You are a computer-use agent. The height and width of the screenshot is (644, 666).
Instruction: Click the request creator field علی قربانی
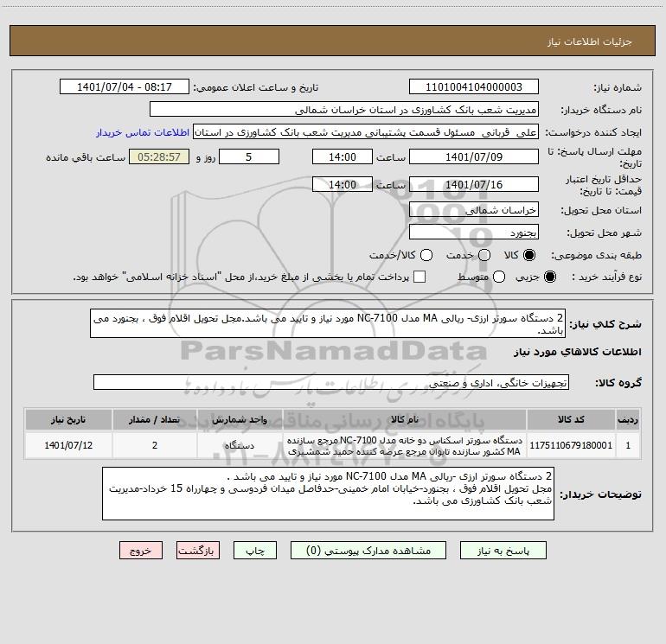[x=366, y=132]
